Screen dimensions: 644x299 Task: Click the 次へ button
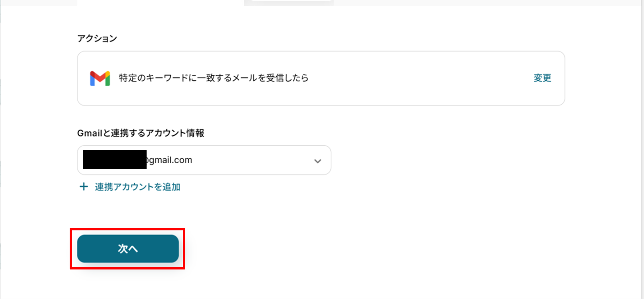(x=128, y=248)
